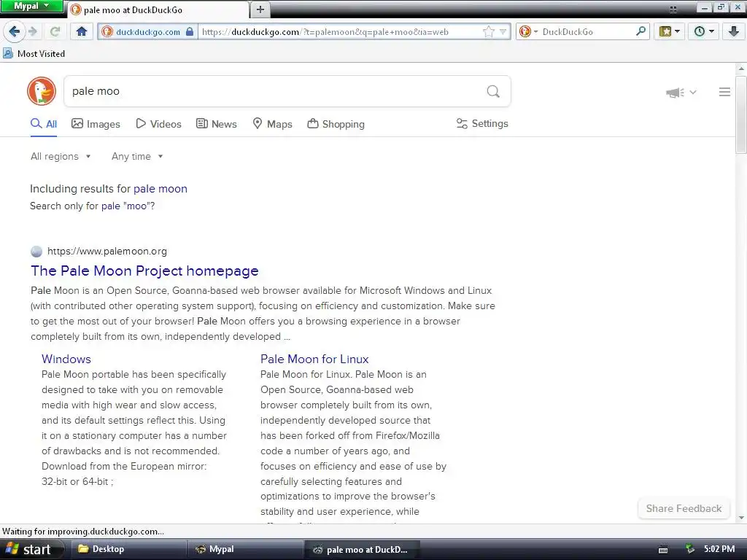Open the https://www.palemoon.org URL link
This screenshot has width=747, height=560.
(x=107, y=251)
